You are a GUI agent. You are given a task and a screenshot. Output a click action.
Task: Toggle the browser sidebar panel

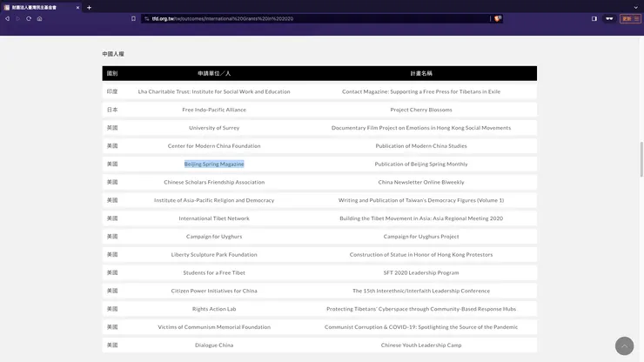click(x=594, y=18)
